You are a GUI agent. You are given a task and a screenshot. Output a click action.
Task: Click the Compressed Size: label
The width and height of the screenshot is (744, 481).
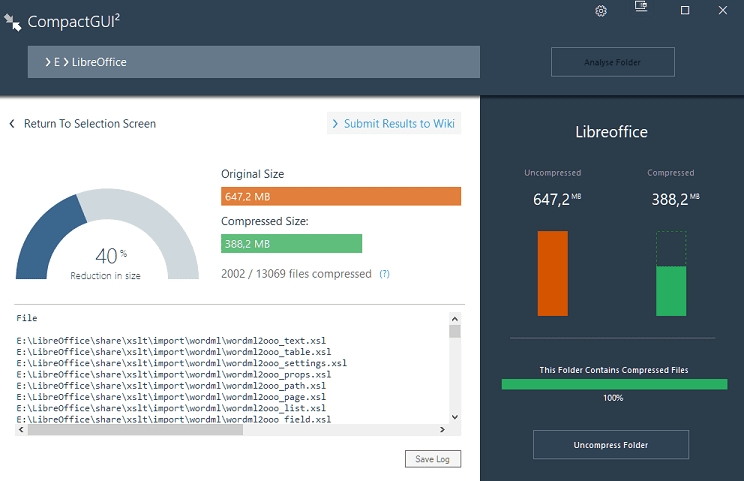265,222
